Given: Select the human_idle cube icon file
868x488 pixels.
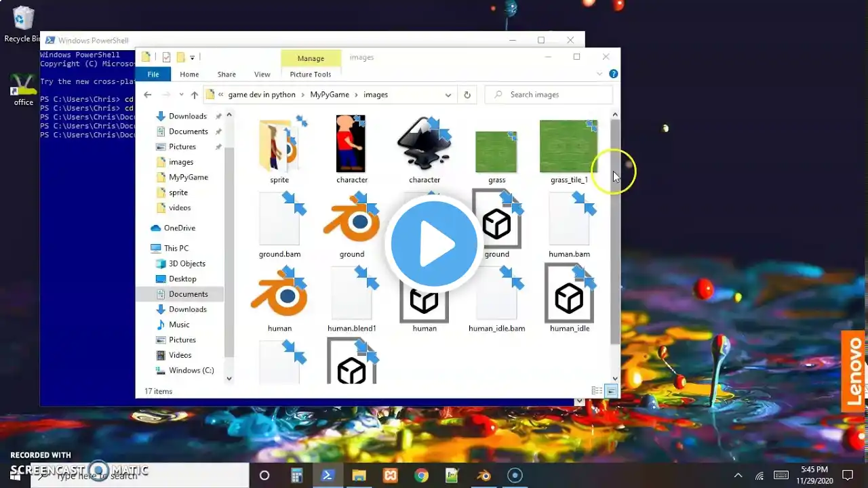Looking at the screenshot, I should coord(570,300).
